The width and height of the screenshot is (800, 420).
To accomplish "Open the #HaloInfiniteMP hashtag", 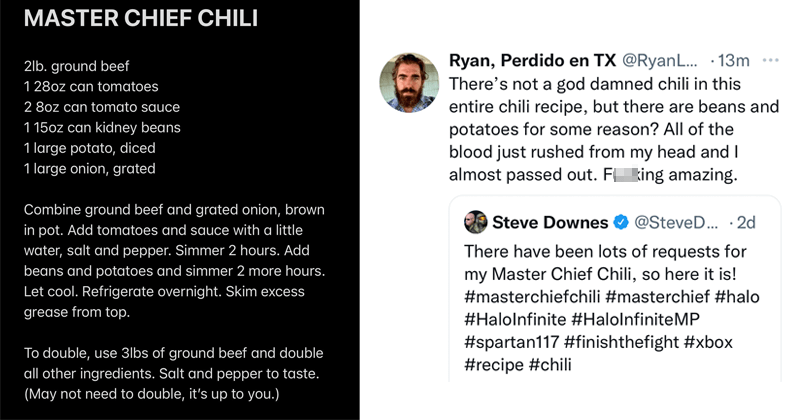I will coord(636,319).
